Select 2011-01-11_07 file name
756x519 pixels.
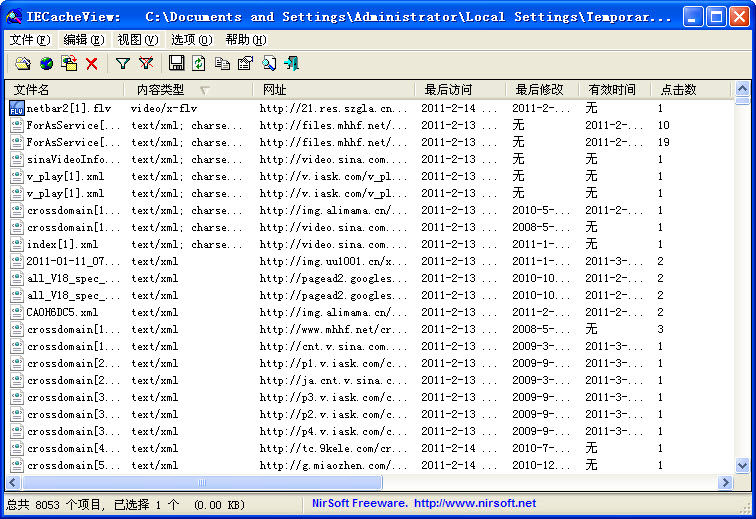(x=73, y=261)
